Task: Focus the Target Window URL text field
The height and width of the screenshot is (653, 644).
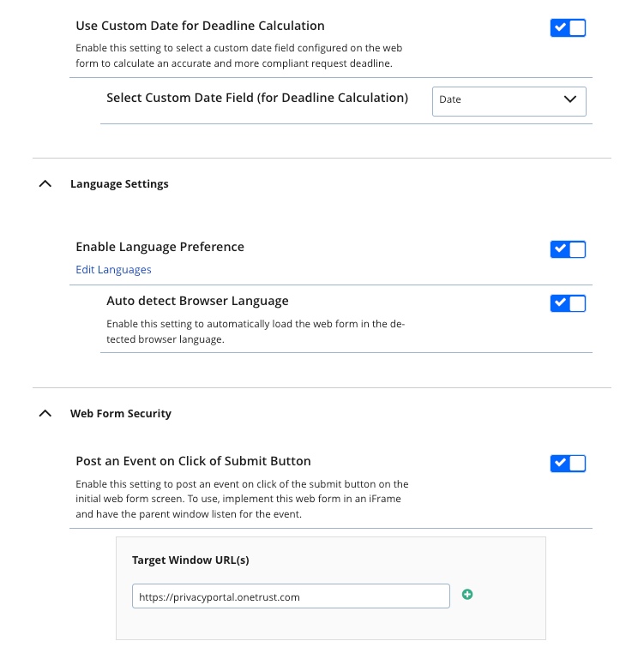Action: click(291, 596)
